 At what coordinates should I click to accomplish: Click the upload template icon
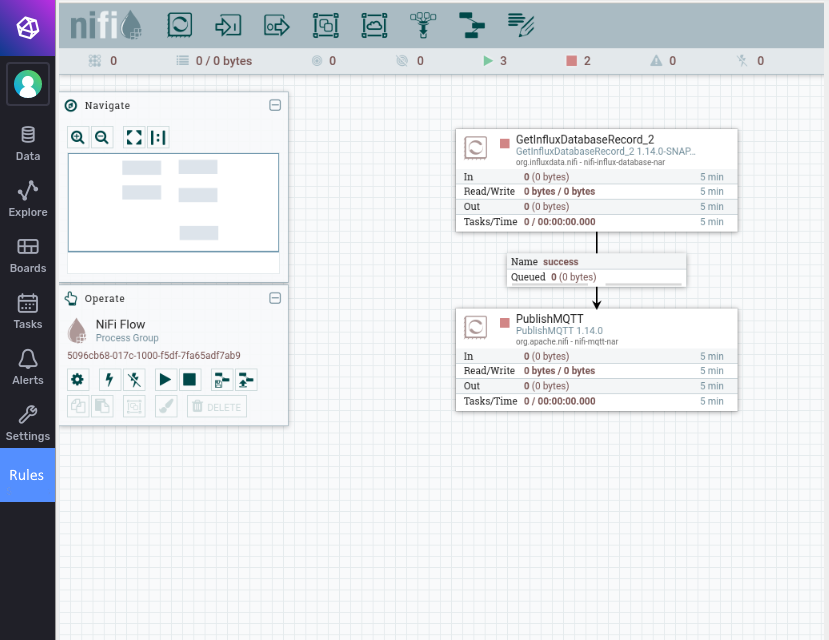tap(246, 379)
